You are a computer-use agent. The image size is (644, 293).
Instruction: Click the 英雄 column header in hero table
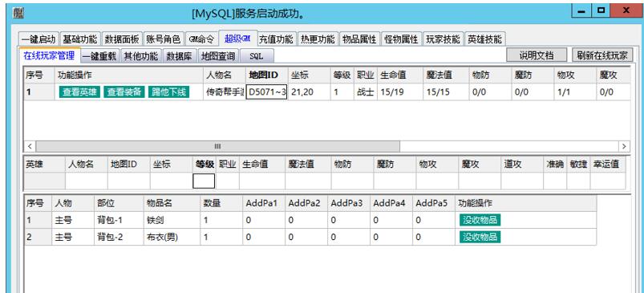click(44, 164)
